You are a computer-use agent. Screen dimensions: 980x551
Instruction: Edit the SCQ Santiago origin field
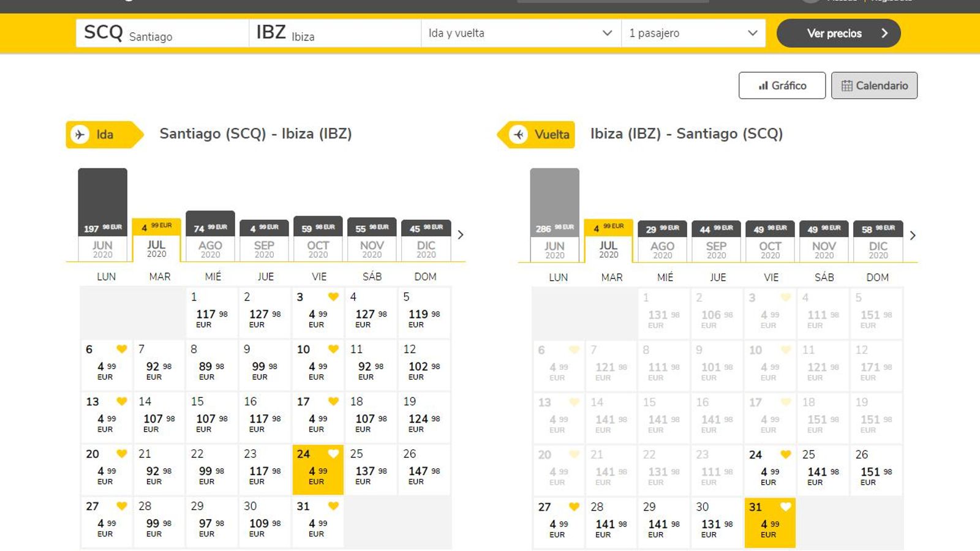click(x=162, y=33)
